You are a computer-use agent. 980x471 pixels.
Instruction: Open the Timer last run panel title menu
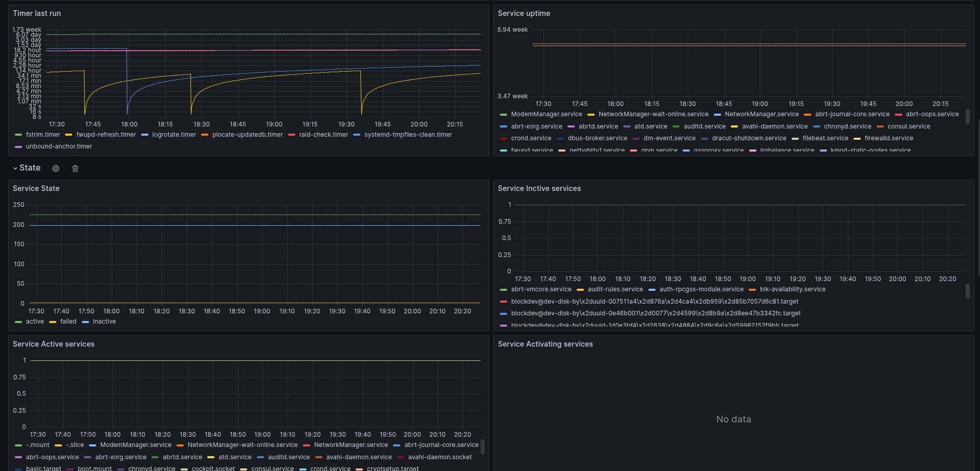coord(37,13)
